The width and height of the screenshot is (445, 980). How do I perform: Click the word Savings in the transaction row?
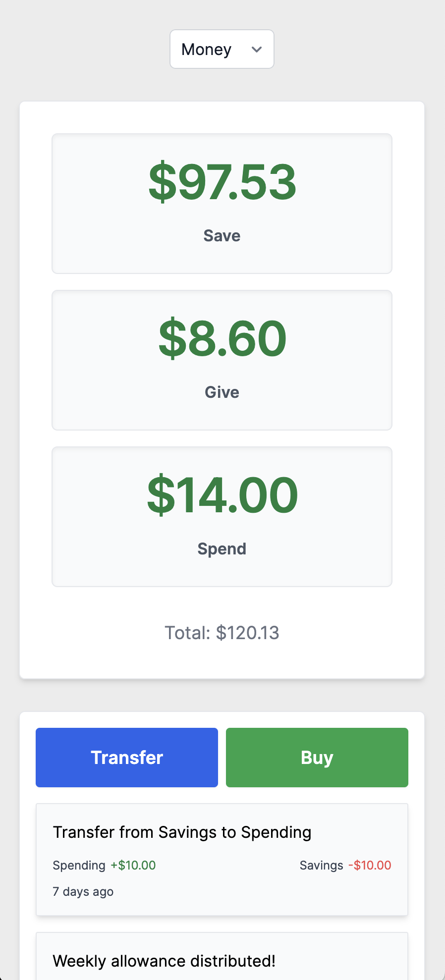point(321,866)
